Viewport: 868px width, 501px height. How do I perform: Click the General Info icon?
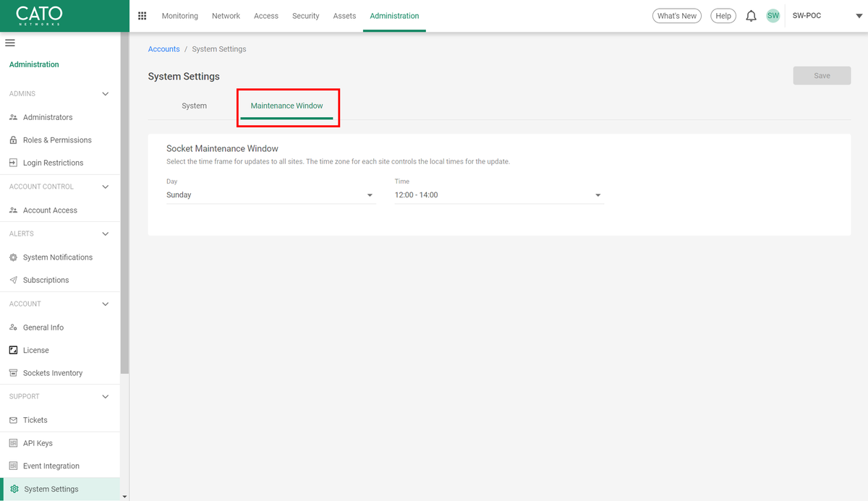[13, 327]
